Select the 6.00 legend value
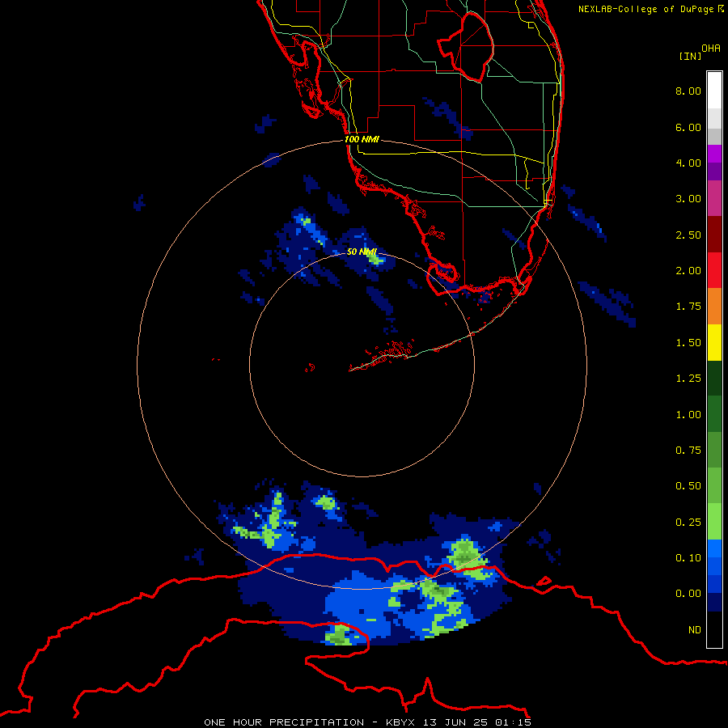 688,127
